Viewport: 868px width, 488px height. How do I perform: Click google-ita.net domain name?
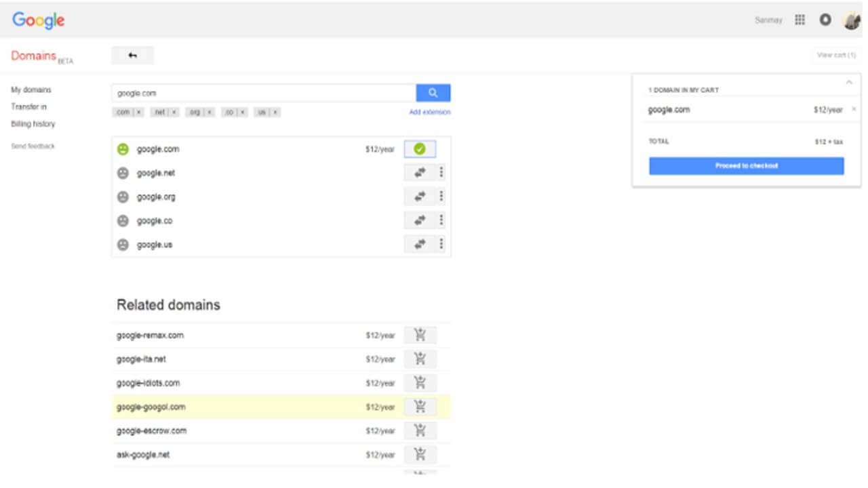point(141,359)
